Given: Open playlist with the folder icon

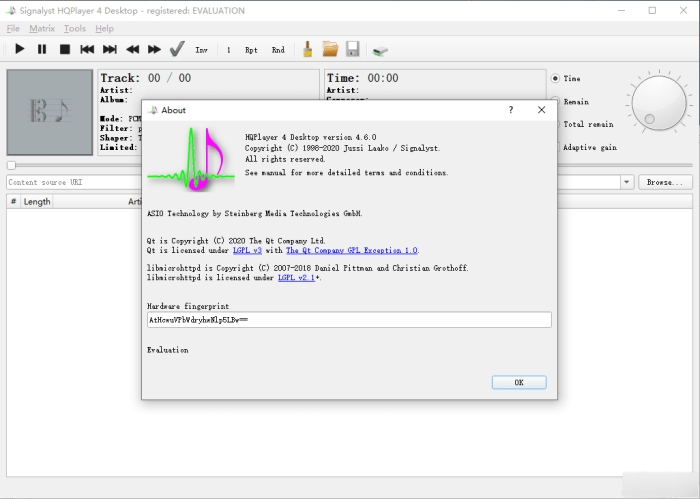Looking at the screenshot, I should point(330,49).
